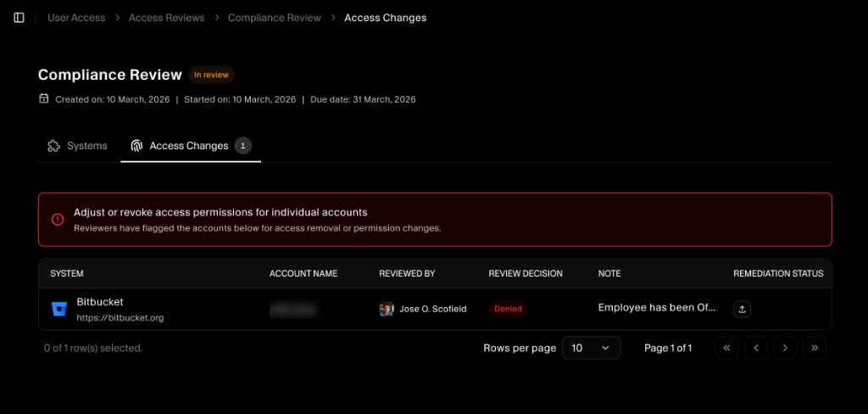Click the SYSTEM column header
Screen dimensions: 868x414
point(67,274)
